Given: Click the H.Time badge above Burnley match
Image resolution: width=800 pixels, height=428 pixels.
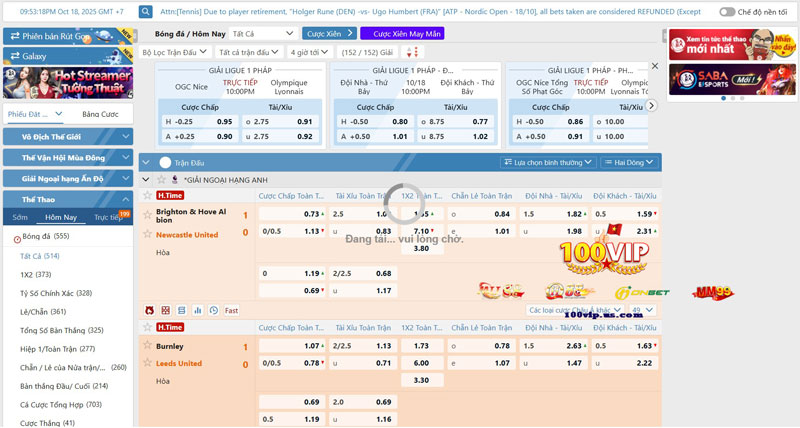Looking at the screenshot, I should tap(170, 328).
